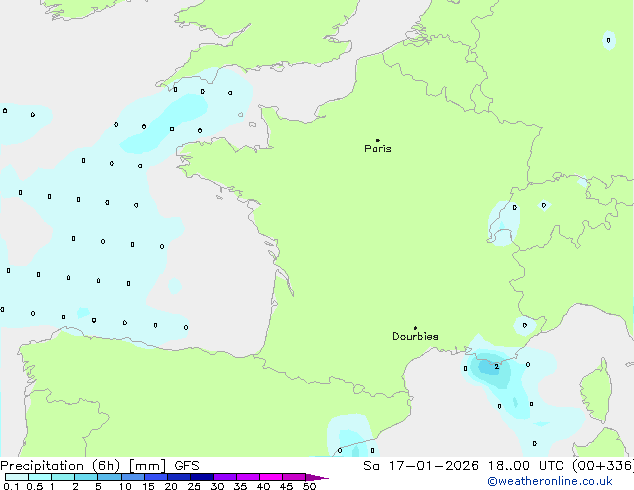Click the Sa 17-01-2026 18:00 UTC date text
This screenshot has height=490, width=634.
pyautogui.click(x=463, y=466)
